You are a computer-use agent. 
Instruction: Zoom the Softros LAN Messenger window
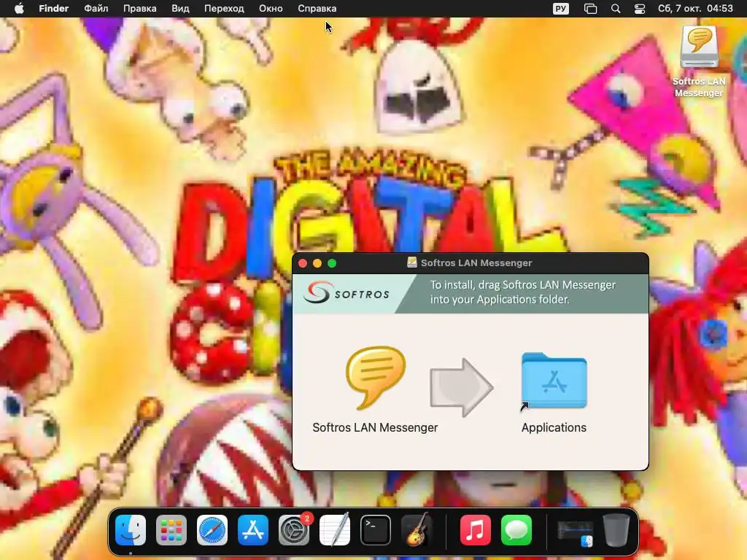[332, 262]
